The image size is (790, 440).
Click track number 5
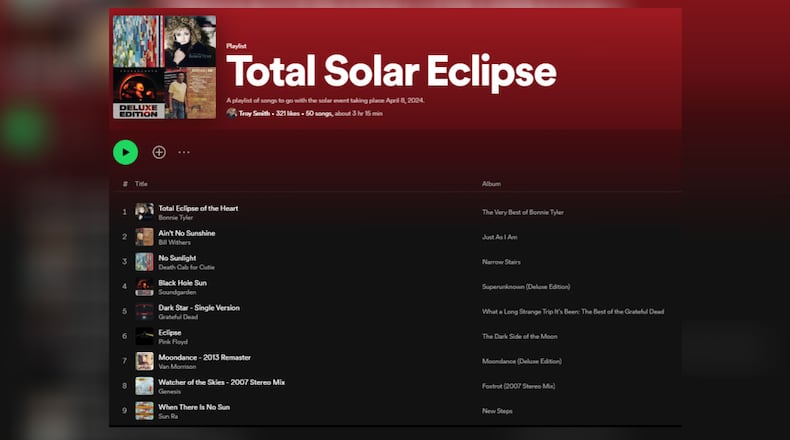[124, 311]
